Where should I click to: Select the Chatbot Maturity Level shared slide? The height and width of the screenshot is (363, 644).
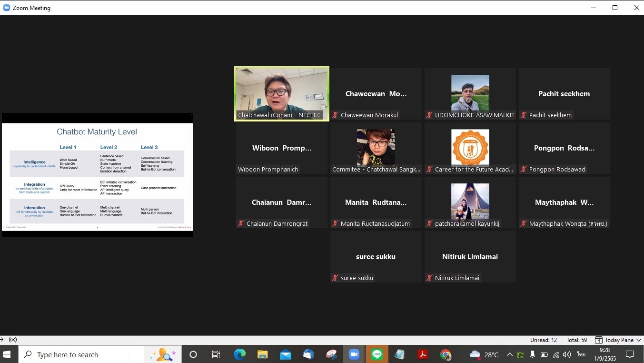(x=98, y=175)
